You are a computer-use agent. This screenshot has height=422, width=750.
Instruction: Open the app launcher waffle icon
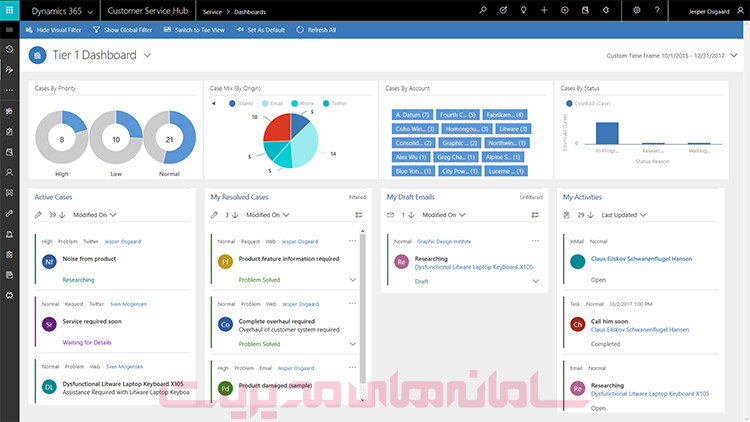[10, 10]
